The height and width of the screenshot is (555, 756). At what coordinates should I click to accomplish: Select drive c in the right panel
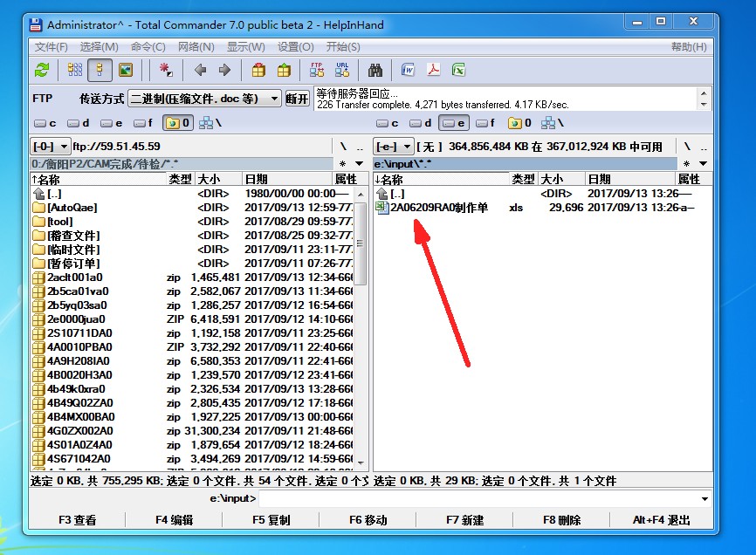(x=388, y=123)
